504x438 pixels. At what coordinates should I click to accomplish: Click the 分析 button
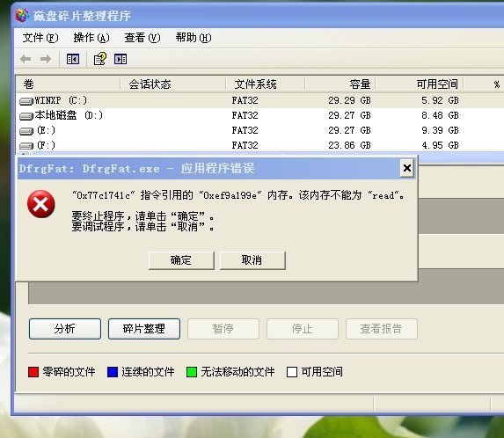pyautogui.click(x=65, y=329)
